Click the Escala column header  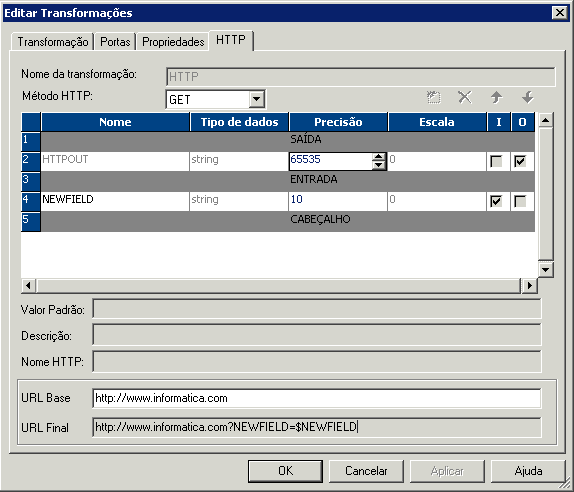[x=437, y=122]
